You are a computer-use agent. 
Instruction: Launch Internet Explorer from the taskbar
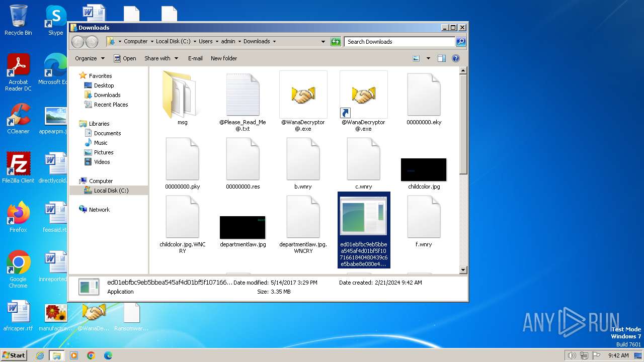pos(40,355)
